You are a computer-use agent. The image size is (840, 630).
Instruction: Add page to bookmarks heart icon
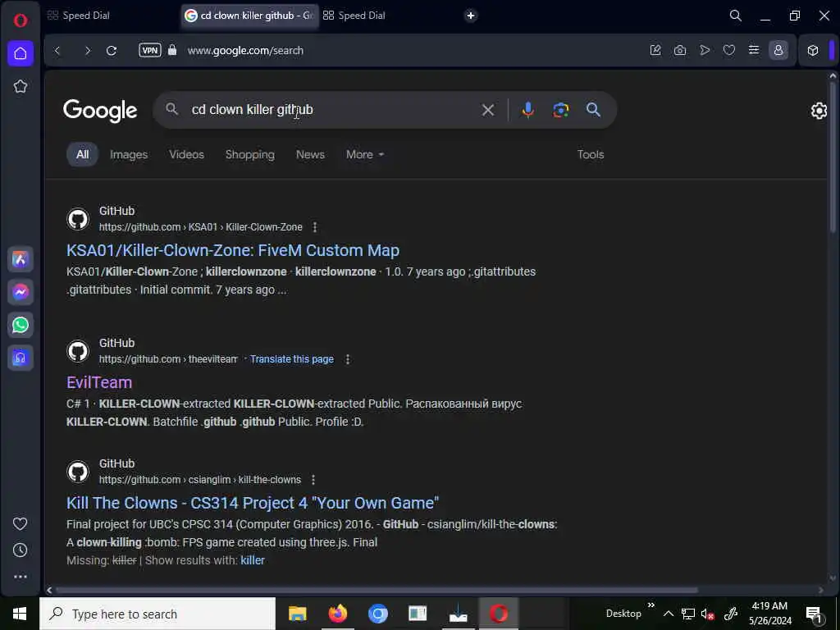pyautogui.click(x=729, y=50)
